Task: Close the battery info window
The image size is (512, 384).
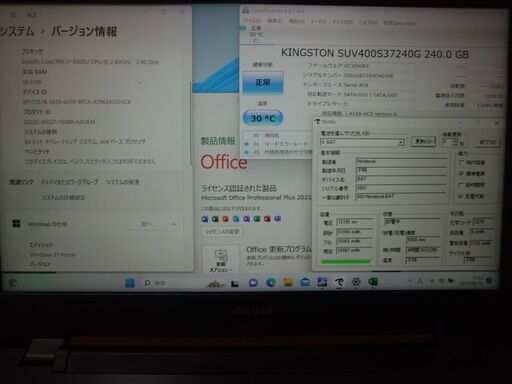Action: (x=497, y=123)
